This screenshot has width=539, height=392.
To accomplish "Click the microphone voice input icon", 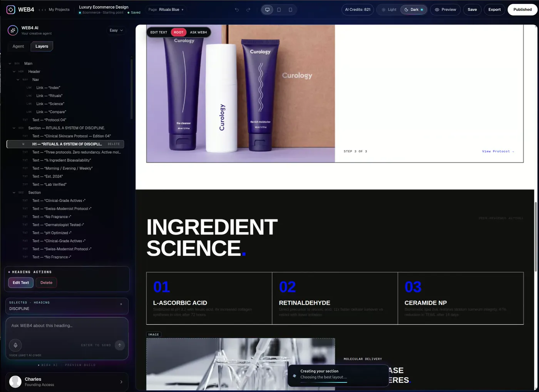I will (x=15, y=345).
